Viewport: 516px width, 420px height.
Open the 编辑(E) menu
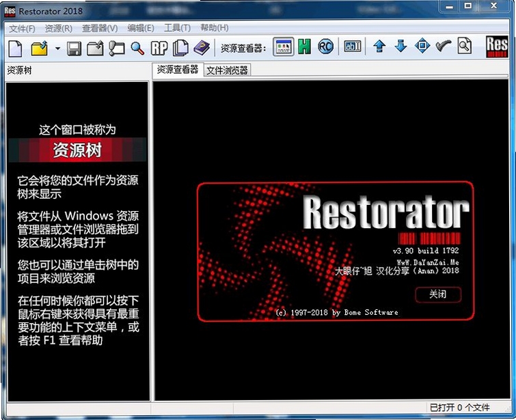(141, 28)
